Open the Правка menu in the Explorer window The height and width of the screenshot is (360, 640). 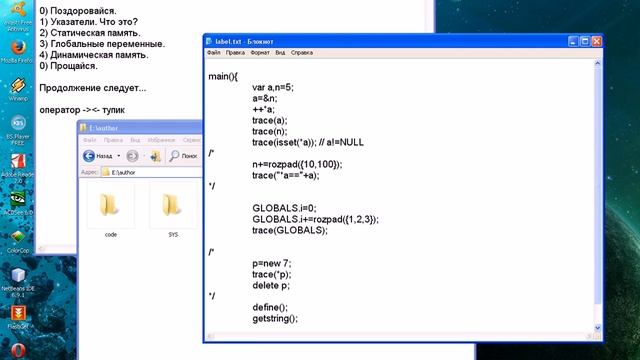point(113,140)
